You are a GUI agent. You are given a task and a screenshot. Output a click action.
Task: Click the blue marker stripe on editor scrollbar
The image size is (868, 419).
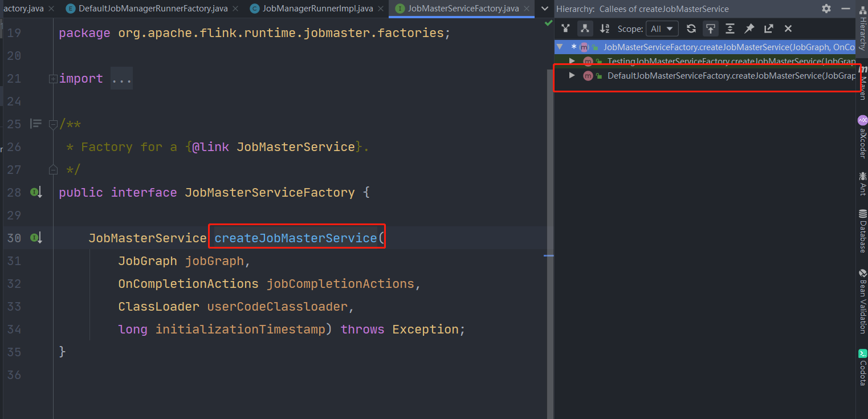tap(549, 255)
